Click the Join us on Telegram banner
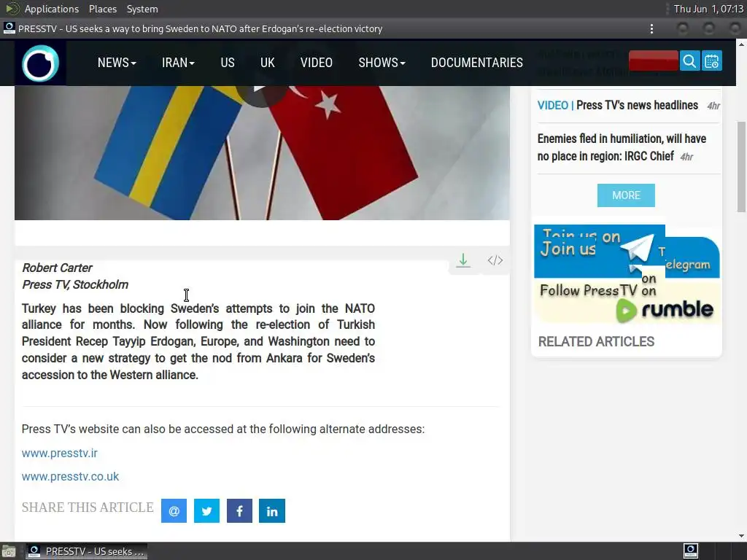 pyautogui.click(x=627, y=252)
